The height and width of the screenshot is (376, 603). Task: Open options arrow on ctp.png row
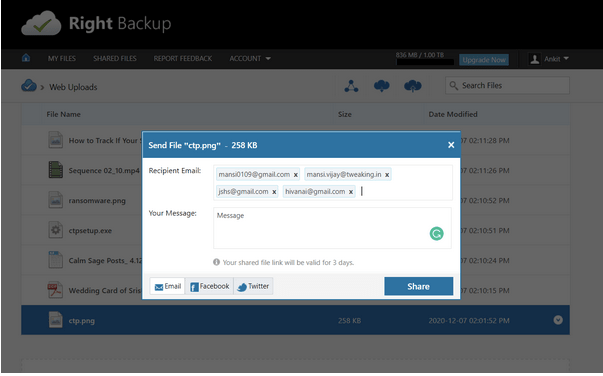click(558, 320)
